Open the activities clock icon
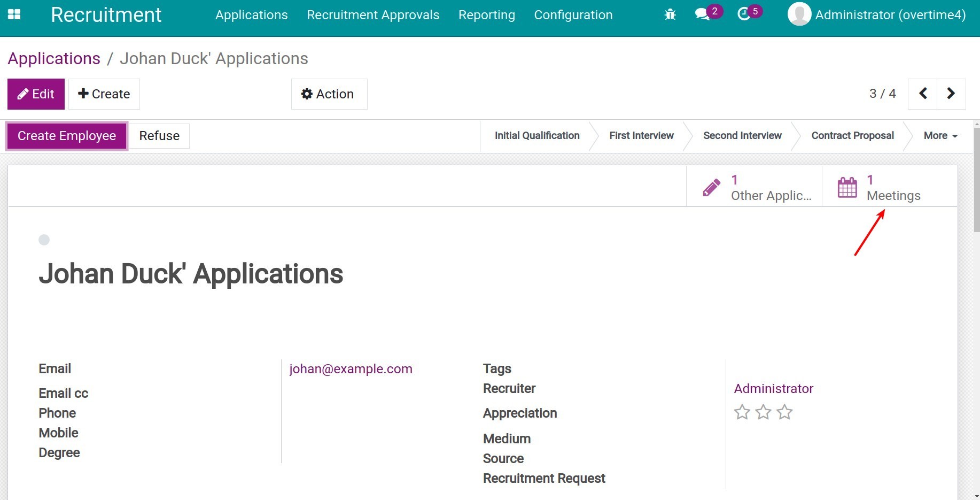Screen dimensions: 980x500 coord(743,14)
